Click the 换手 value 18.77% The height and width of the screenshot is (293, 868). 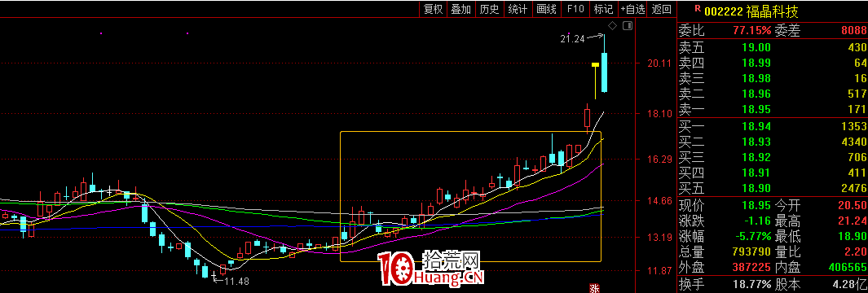click(x=751, y=285)
